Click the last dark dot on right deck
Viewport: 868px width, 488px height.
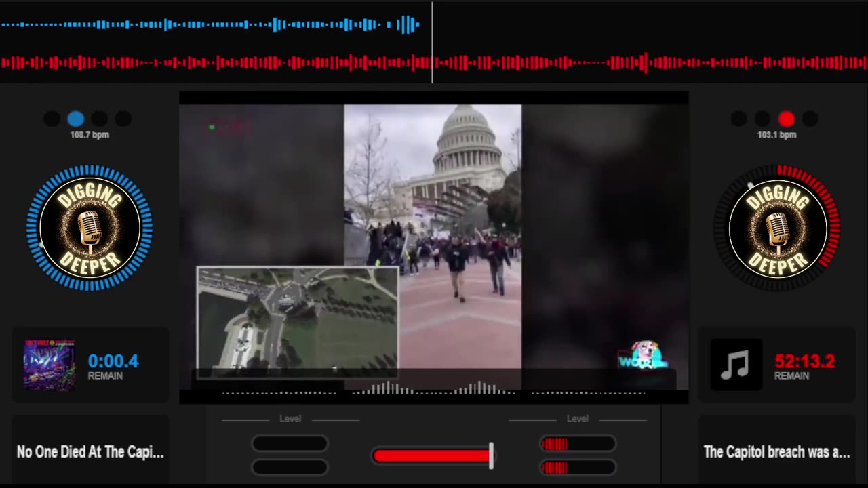pos(810,119)
